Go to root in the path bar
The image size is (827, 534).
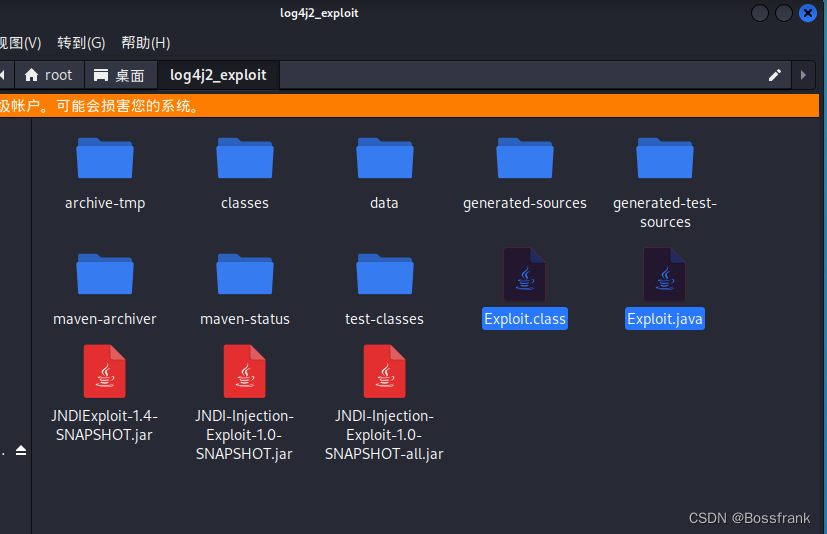point(49,75)
